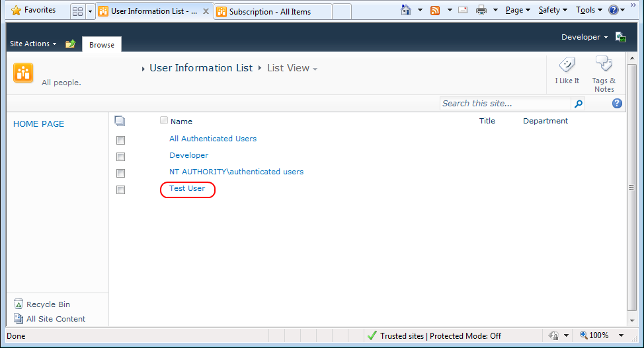Expand the Site Actions dropdown

33,44
